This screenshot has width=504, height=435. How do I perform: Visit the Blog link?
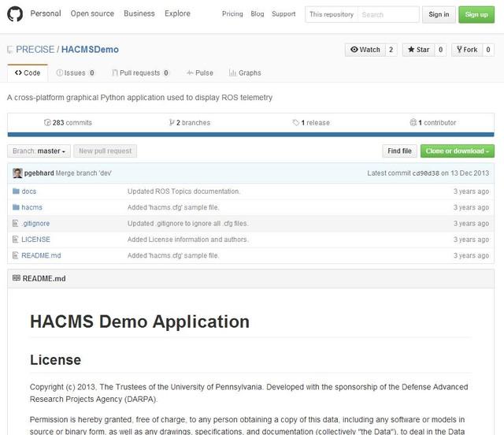click(x=258, y=14)
